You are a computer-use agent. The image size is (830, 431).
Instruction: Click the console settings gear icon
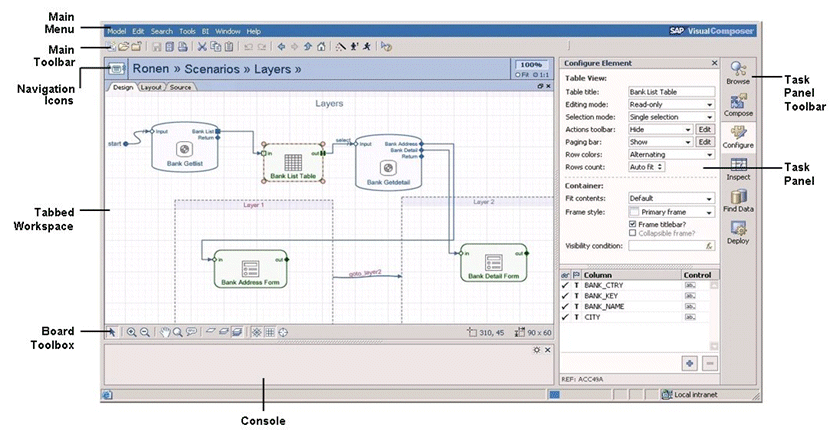coord(537,350)
